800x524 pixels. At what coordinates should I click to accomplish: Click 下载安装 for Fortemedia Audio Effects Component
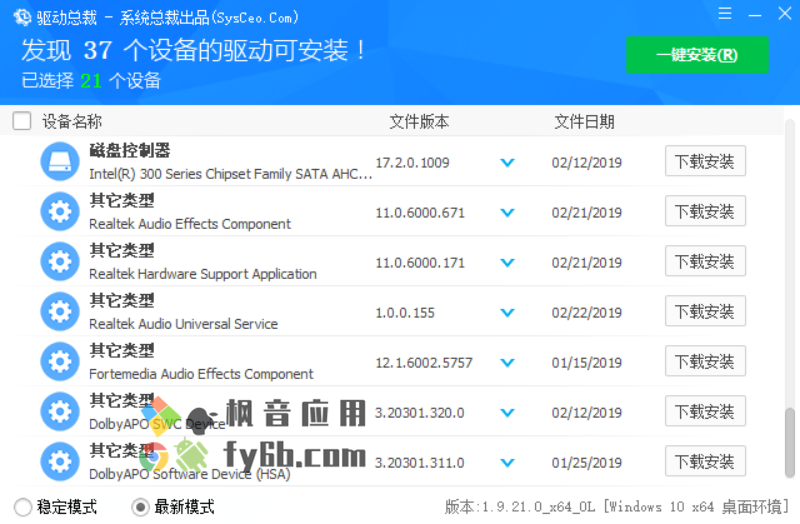click(x=705, y=361)
